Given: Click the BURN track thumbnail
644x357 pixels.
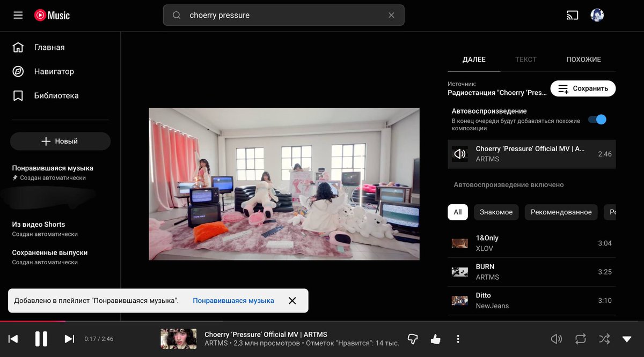Looking at the screenshot, I should (460, 272).
